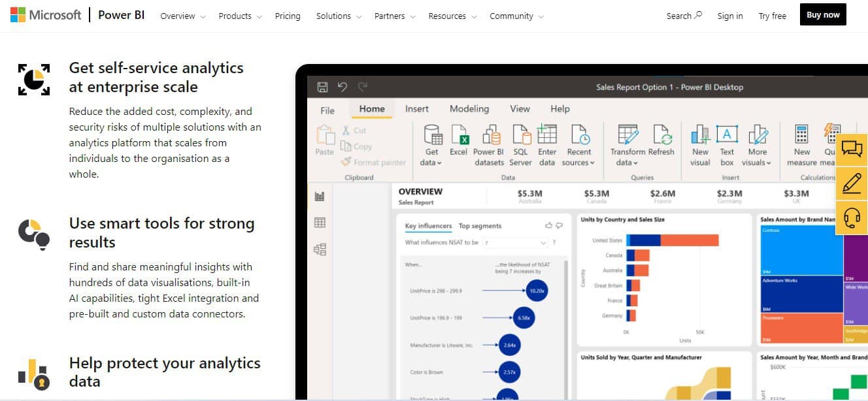Open the More visuals dropdown

(758, 145)
